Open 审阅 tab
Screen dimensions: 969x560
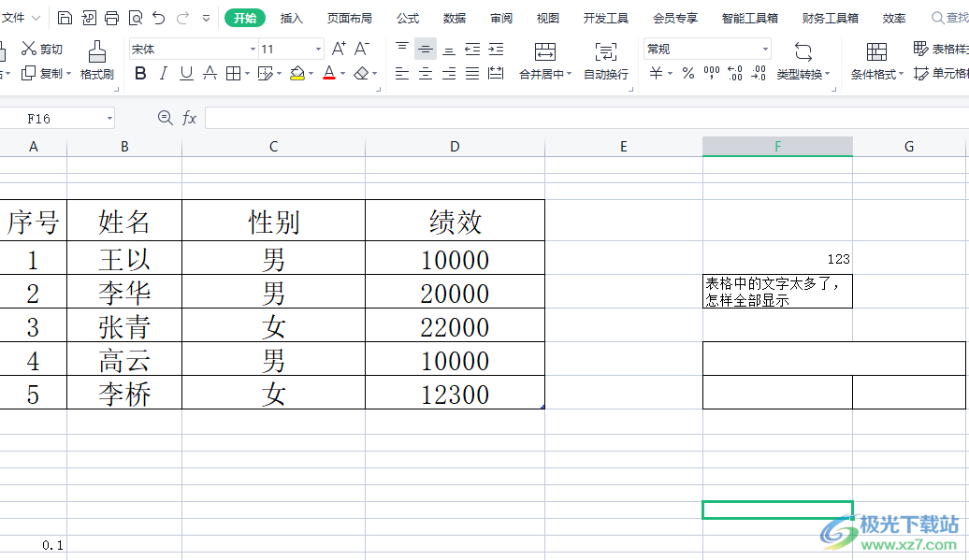[x=501, y=18]
